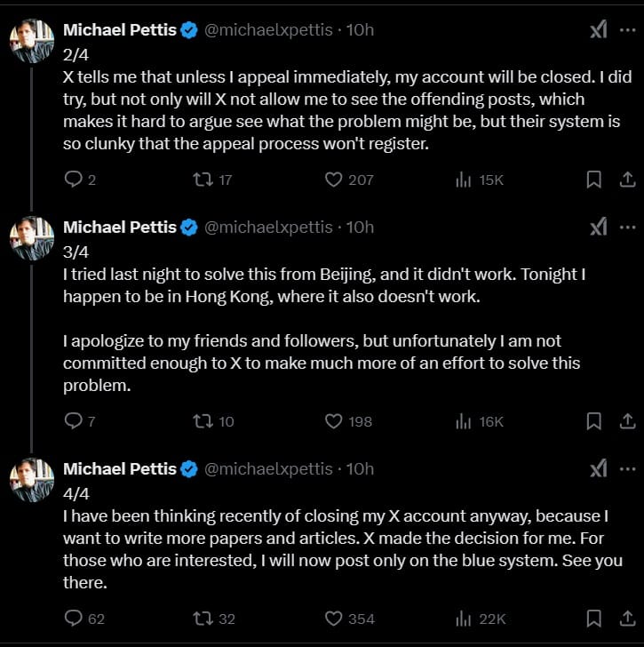Open more options on the 3/4 post

click(x=628, y=228)
